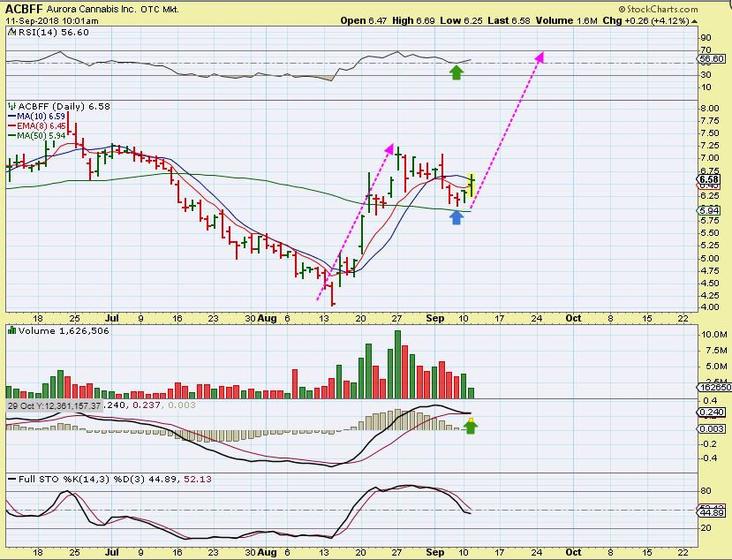Click the 0.003 histogram value tag on right axis
This screenshot has width=732, height=560.
point(711,429)
